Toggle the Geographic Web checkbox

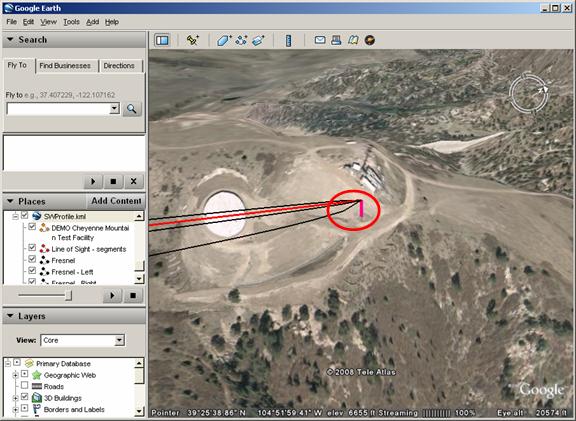pos(24,374)
